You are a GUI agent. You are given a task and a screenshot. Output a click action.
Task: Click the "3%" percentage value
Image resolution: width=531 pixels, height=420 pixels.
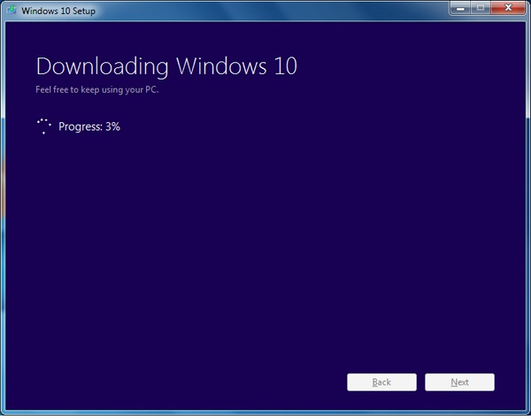[x=112, y=126]
